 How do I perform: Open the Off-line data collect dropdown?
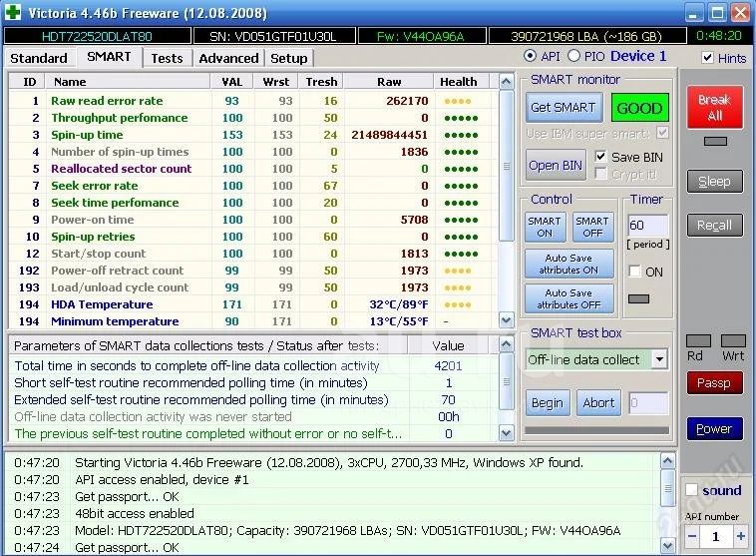[659, 359]
